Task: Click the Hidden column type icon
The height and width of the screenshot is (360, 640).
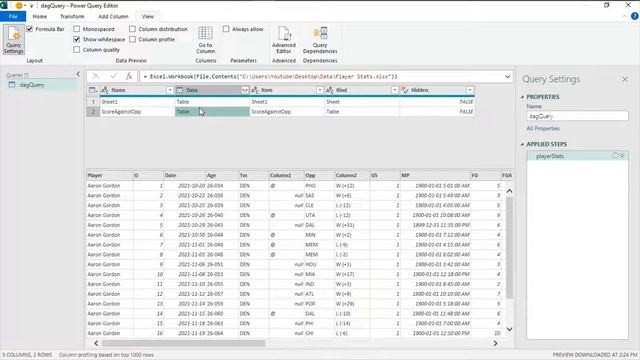Action: [404, 90]
